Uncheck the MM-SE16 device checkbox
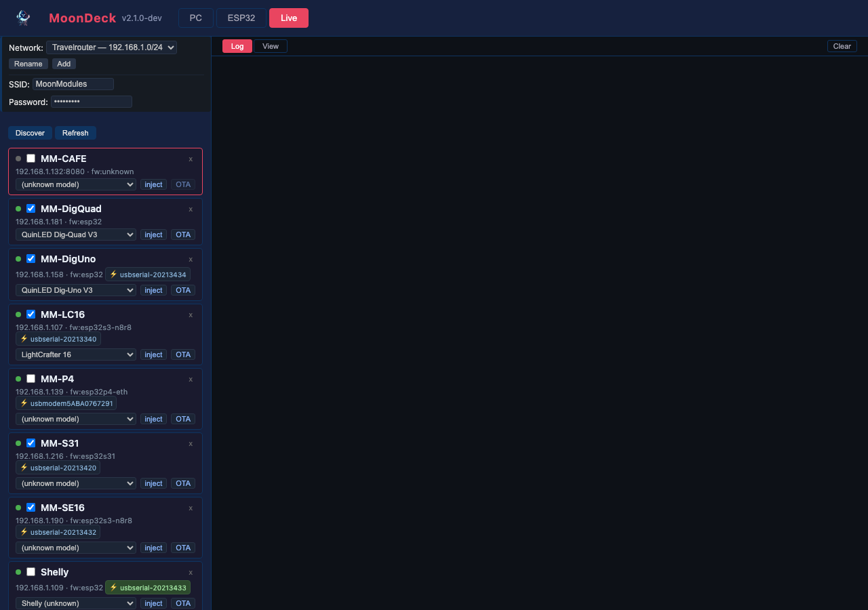 31,508
